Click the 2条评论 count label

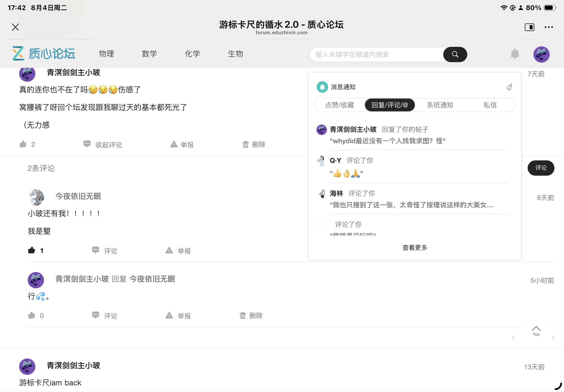point(41,168)
